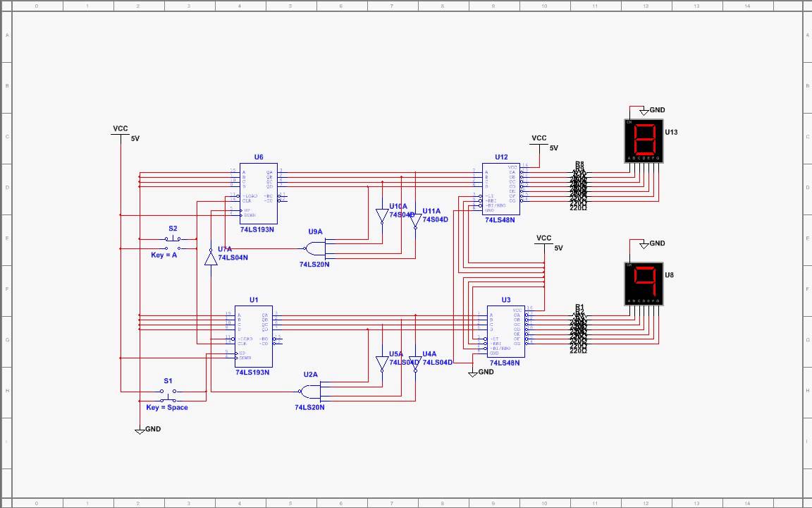Click the 74LS20N label under U9A

coord(314,265)
